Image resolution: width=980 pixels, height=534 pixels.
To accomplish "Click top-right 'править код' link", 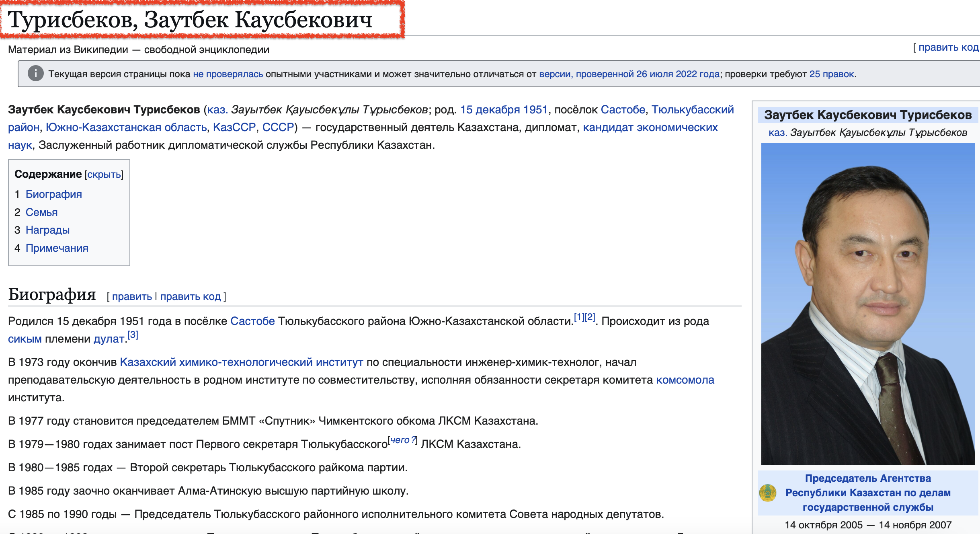I will coord(948,47).
